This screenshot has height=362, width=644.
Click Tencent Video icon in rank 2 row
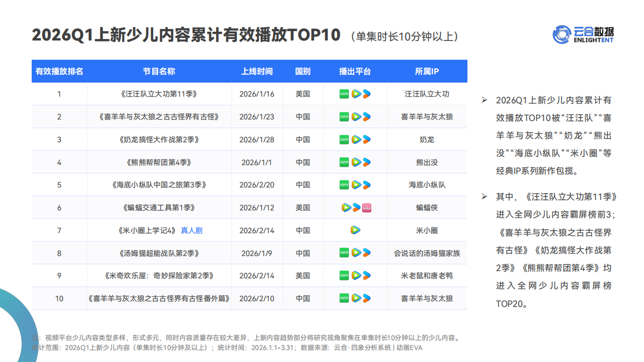coord(356,117)
